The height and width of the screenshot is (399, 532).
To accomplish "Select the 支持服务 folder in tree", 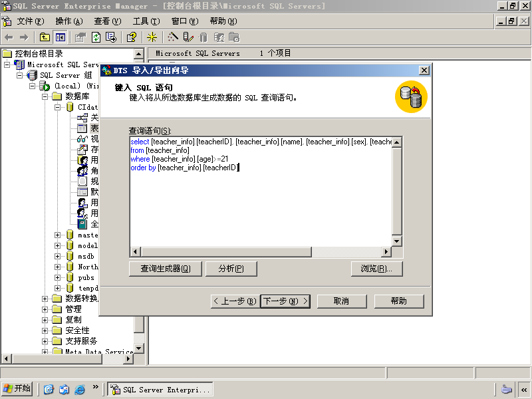I will pos(81,341).
